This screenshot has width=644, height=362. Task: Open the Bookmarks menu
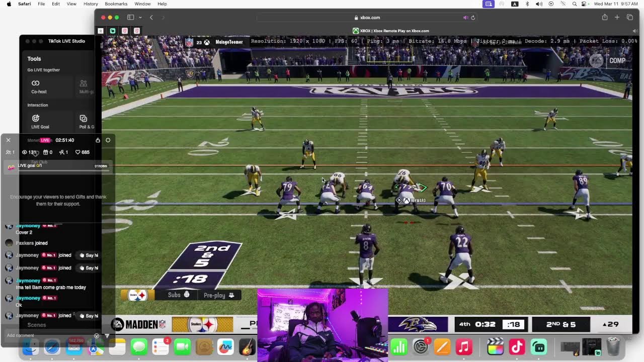click(x=116, y=4)
